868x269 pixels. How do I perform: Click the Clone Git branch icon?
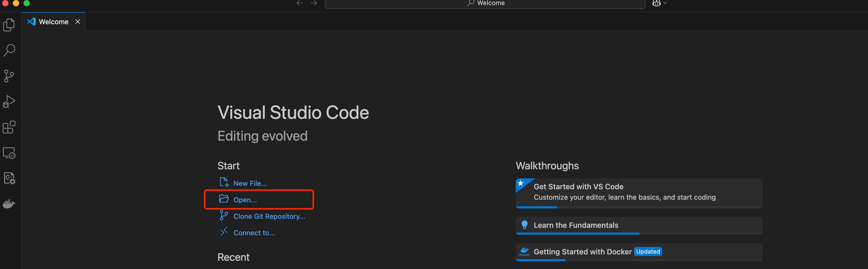(x=224, y=215)
